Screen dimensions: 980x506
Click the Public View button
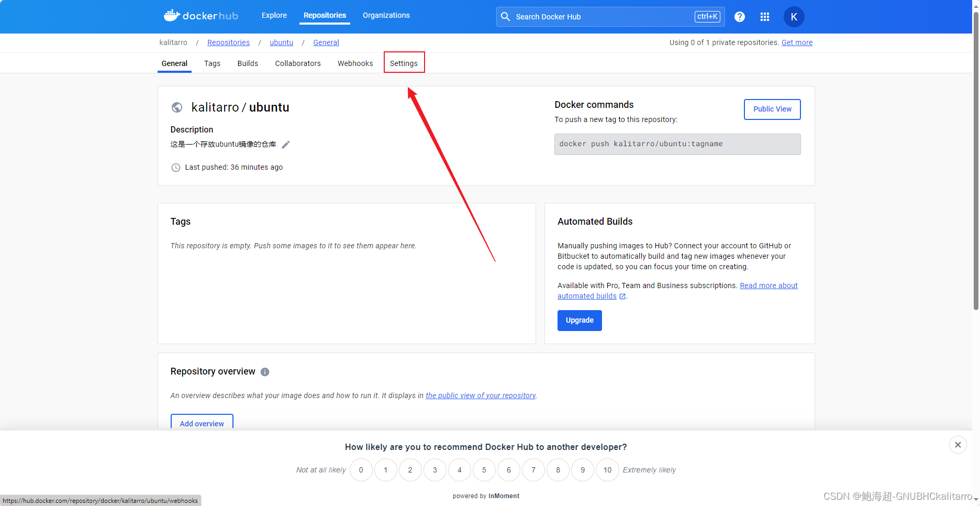pos(772,109)
